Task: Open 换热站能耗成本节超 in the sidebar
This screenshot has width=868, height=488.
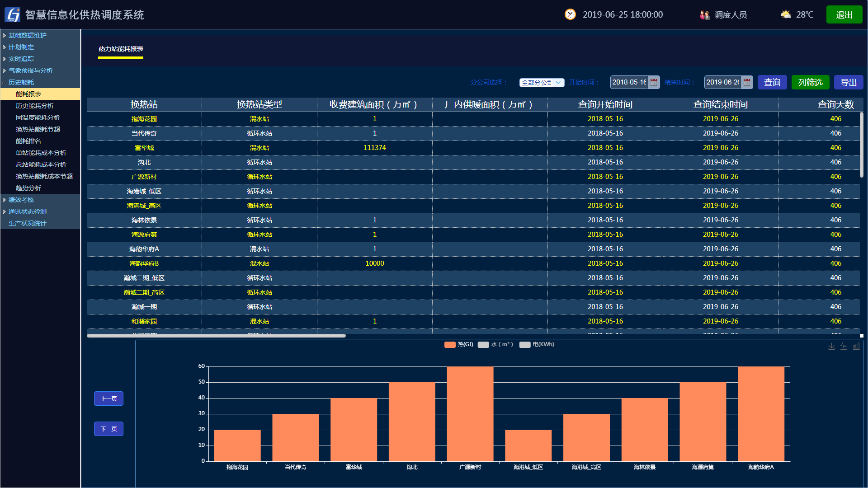Action: pos(40,176)
